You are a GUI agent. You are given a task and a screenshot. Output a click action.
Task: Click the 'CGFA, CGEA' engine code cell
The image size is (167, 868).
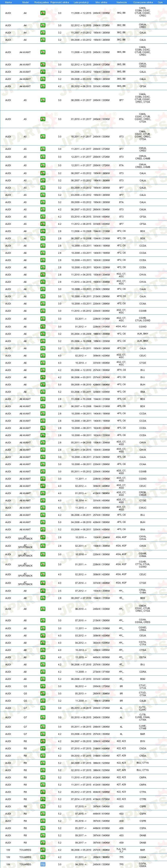click(x=143, y=865)
